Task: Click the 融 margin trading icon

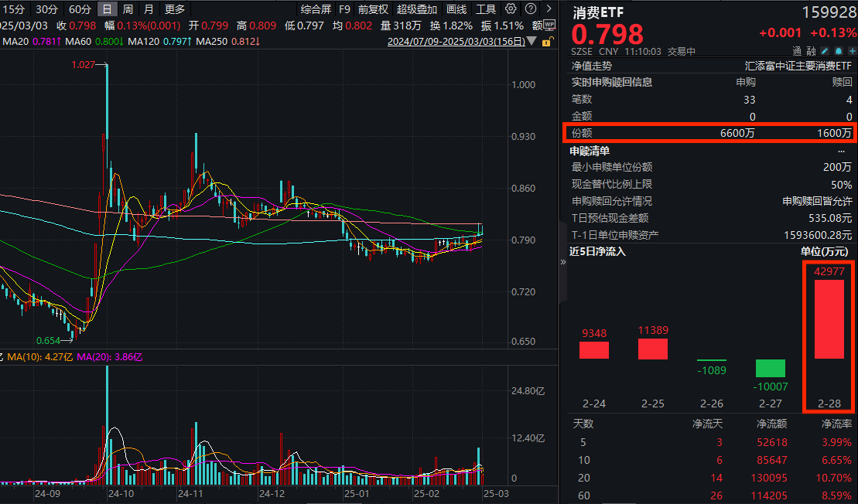Action: coord(811,51)
